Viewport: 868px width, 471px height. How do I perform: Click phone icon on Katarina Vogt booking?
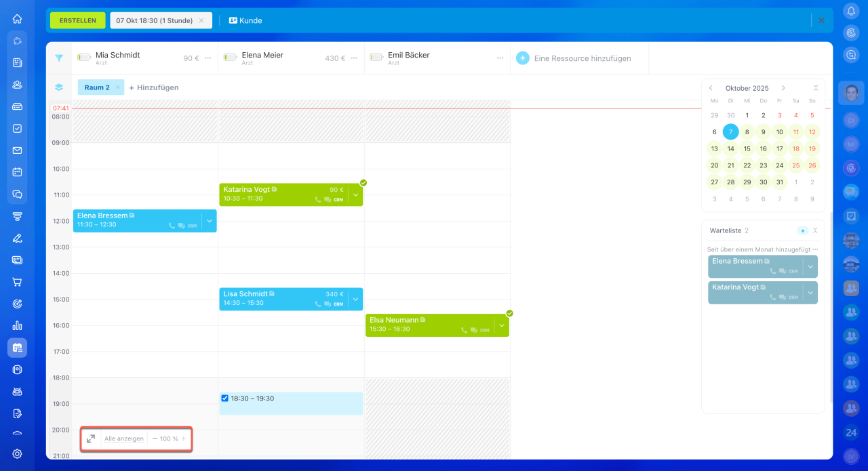(318, 200)
